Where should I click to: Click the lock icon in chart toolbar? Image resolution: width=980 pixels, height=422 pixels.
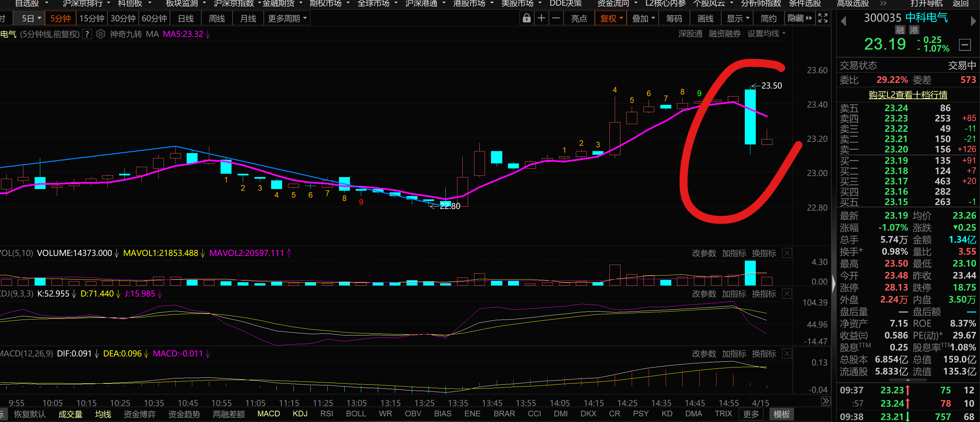click(527, 18)
